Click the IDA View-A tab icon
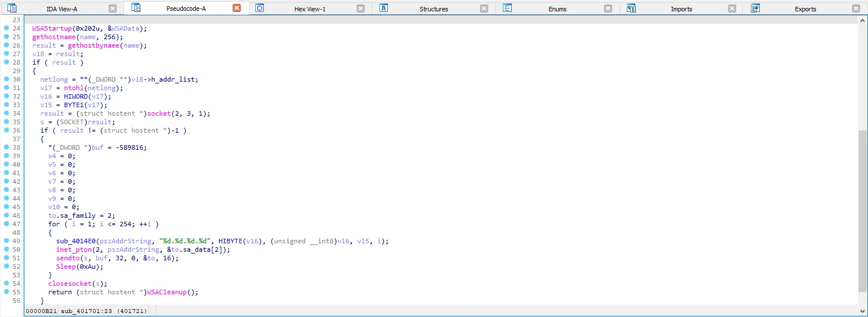Image resolution: width=868 pixels, height=317 pixels. click(x=11, y=9)
